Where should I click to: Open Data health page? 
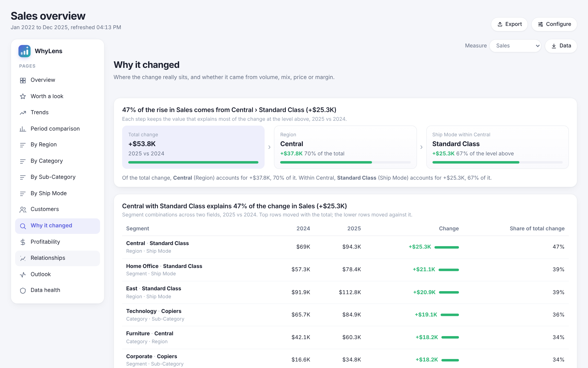click(57, 290)
